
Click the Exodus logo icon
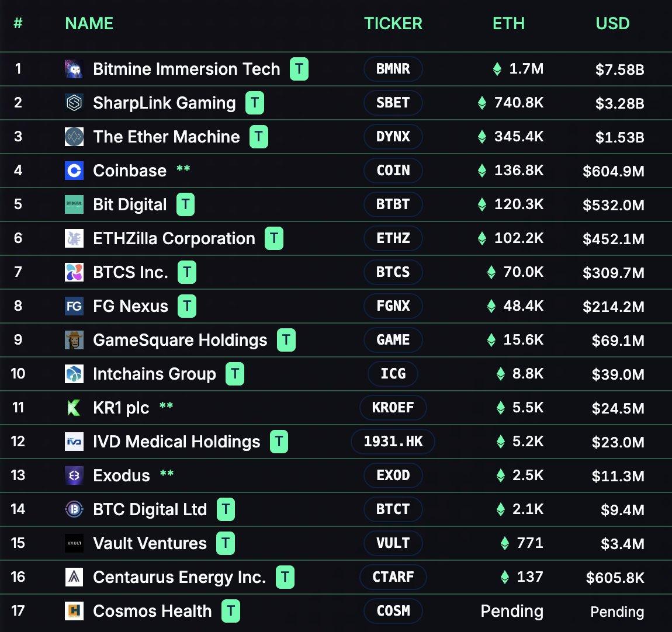74,475
